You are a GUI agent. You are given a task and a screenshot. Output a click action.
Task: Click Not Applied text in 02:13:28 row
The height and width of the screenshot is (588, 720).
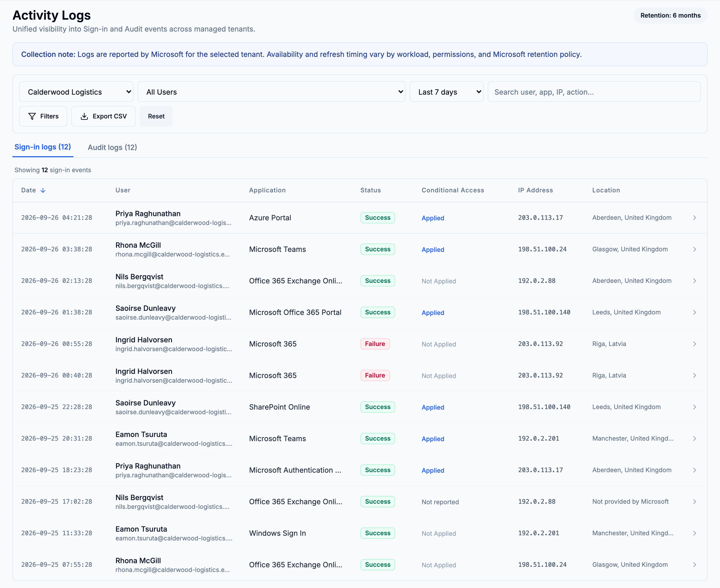(439, 281)
